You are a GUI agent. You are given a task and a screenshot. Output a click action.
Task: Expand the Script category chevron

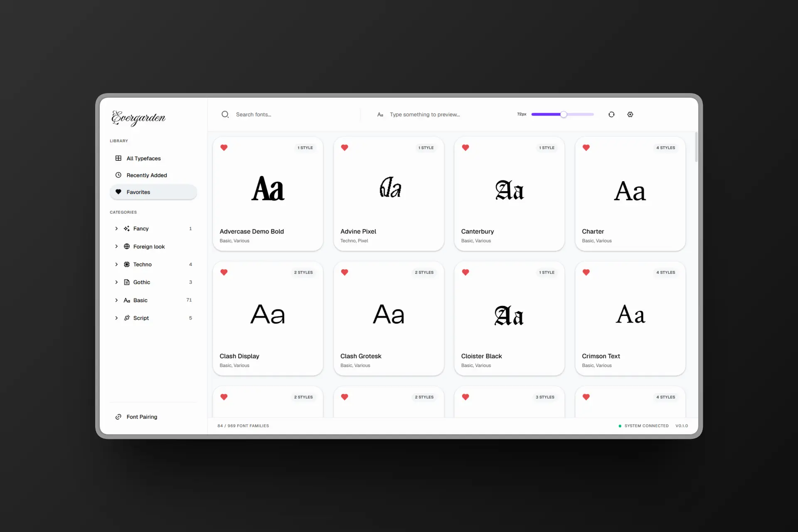click(116, 318)
